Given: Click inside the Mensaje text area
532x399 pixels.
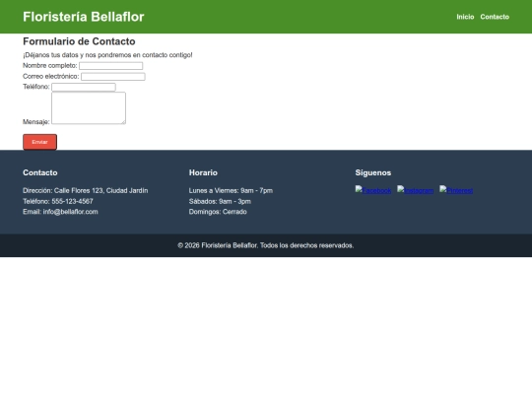Looking at the screenshot, I should (x=89, y=108).
